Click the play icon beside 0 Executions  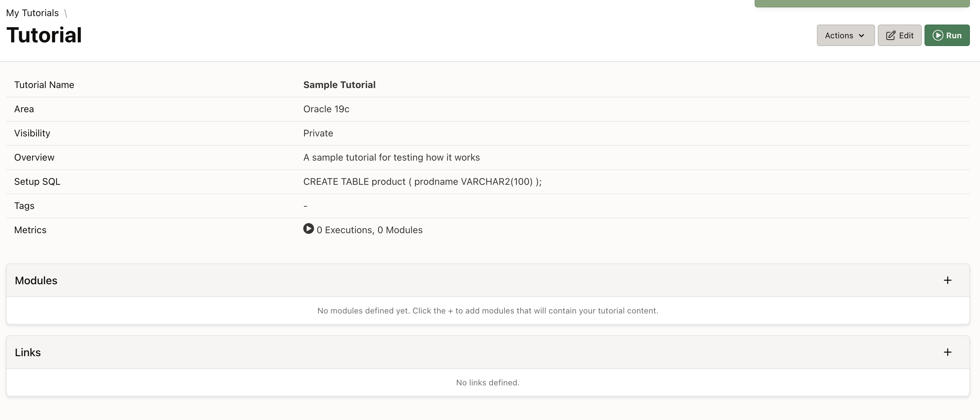(308, 228)
